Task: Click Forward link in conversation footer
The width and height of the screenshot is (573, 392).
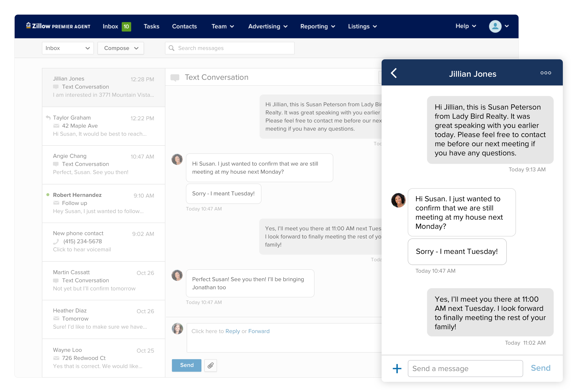Action: tap(259, 331)
